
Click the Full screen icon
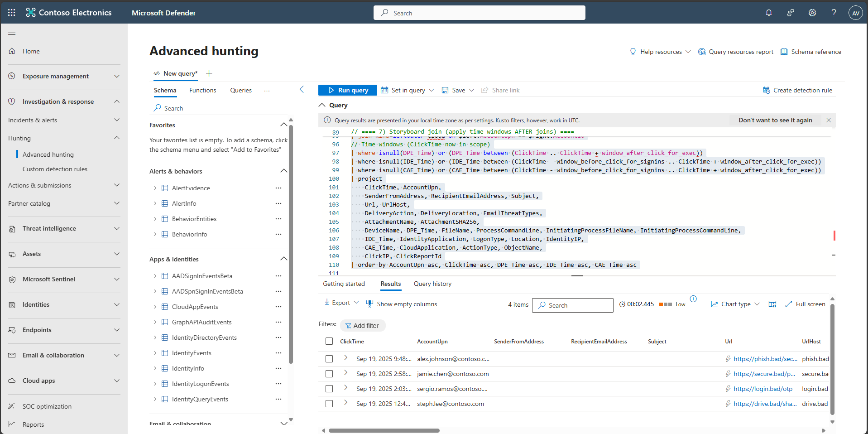[789, 304]
